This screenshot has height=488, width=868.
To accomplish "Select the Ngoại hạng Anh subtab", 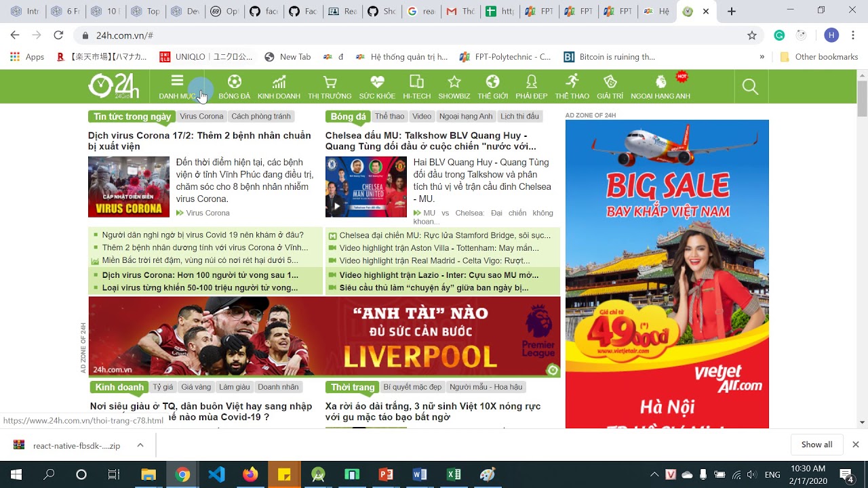I will point(466,117).
